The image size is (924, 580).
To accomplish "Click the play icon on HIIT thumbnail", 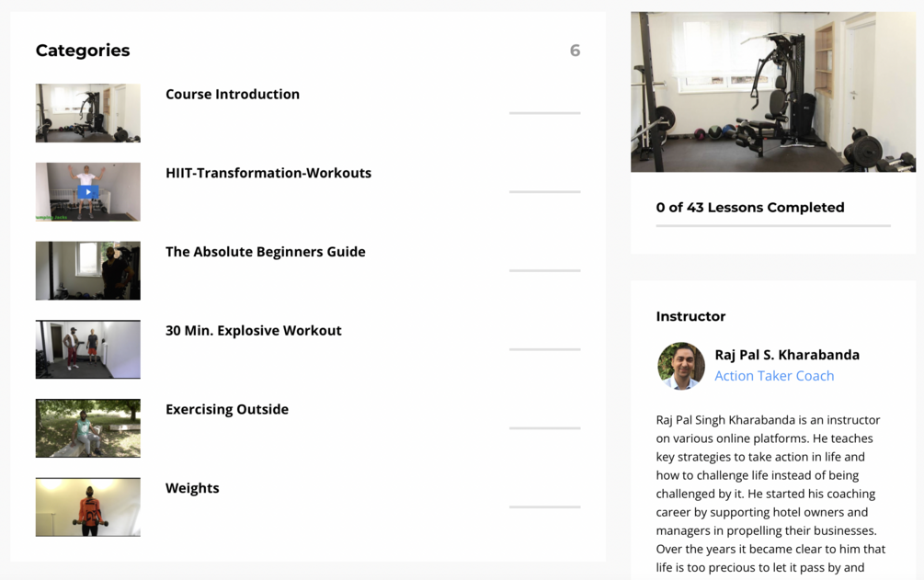I will 87,192.
